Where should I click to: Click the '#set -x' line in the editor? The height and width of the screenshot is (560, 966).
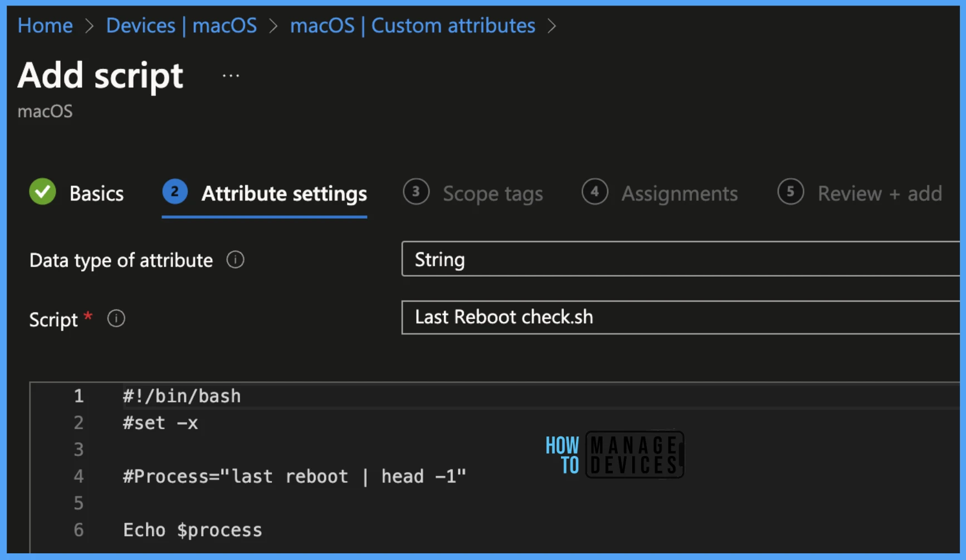point(160,423)
